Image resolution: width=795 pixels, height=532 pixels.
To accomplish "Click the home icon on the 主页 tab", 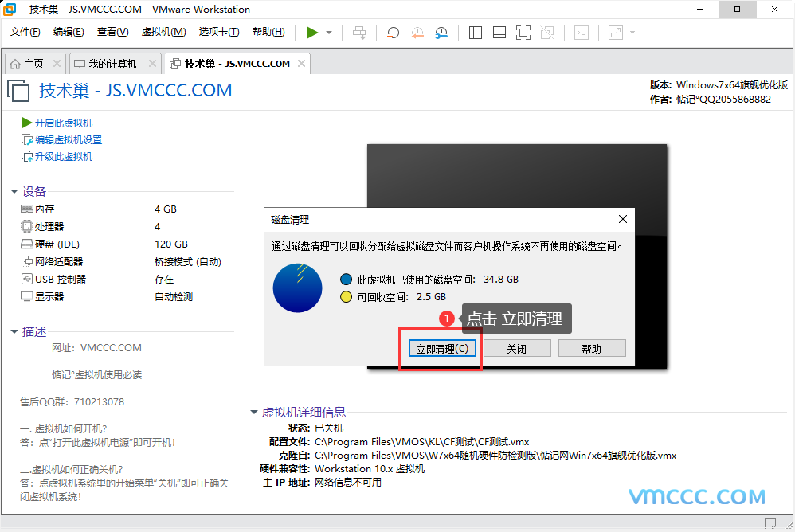I will (x=15, y=64).
